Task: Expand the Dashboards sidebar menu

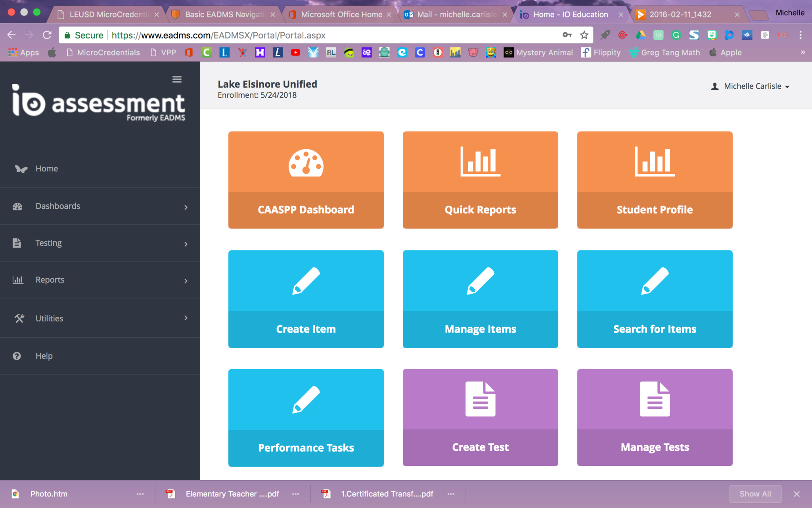Action: tap(99, 206)
